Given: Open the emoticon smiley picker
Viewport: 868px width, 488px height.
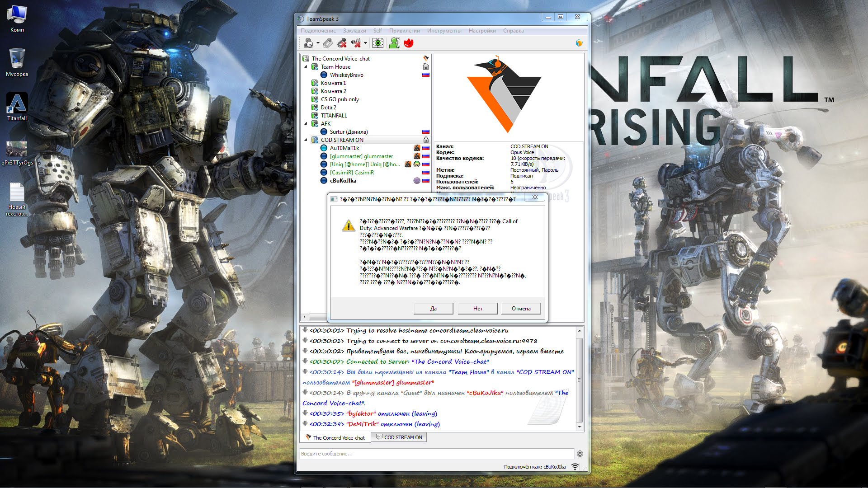Looking at the screenshot, I should pyautogui.click(x=580, y=454).
